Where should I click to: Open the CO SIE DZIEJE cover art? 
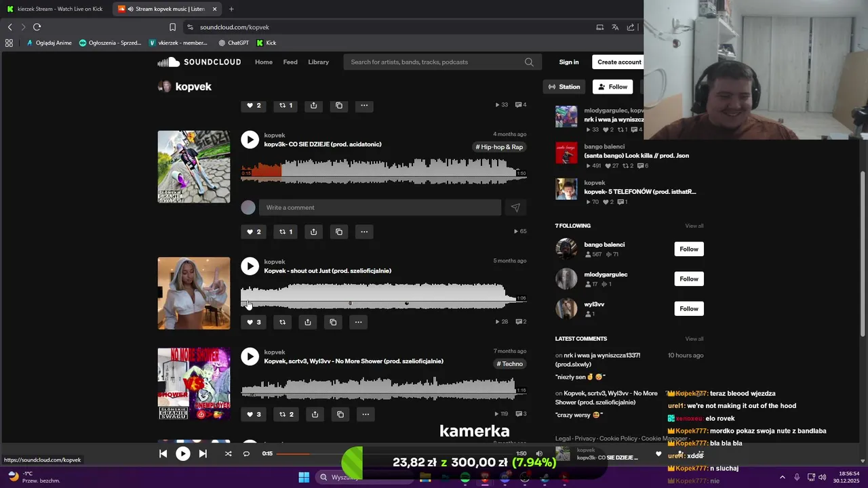tap(194, 167)
